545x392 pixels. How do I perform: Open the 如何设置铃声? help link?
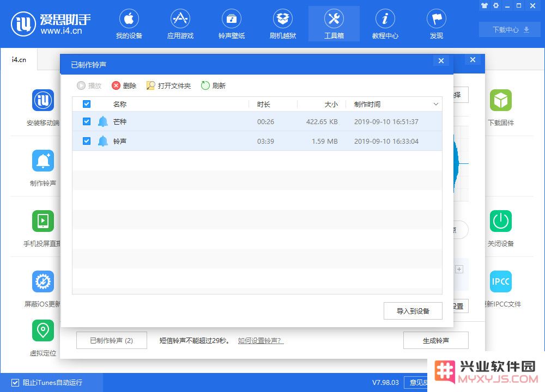[261, 341]
